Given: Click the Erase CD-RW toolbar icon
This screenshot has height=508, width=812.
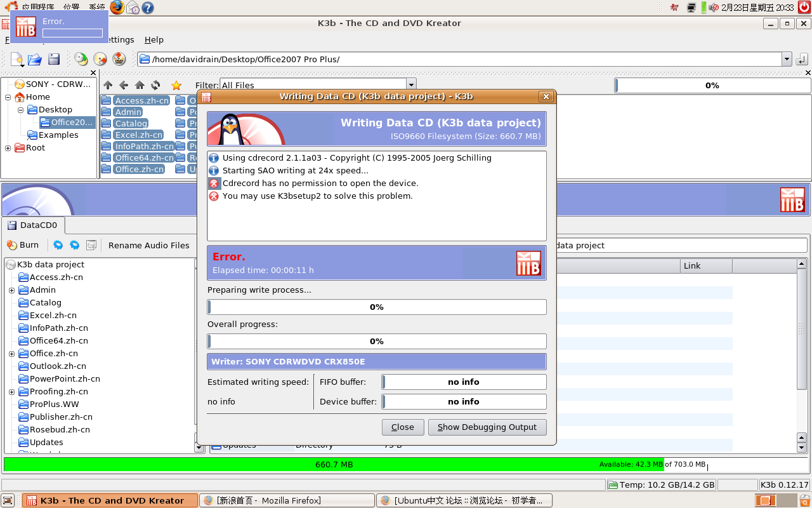Looking at the screenshot, I should [x=100, y=59].
